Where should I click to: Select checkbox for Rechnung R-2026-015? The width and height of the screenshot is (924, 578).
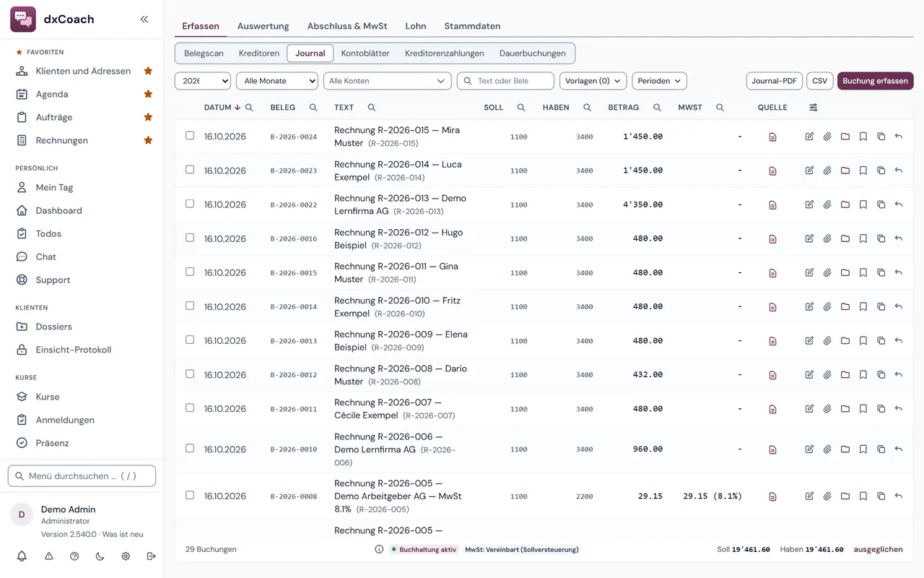pos(190,135)
